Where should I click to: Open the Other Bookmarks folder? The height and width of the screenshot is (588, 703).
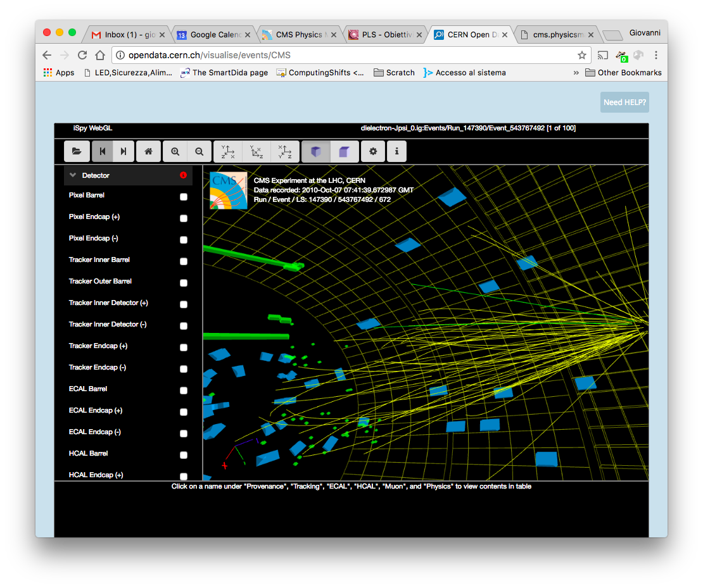point(623,73)
